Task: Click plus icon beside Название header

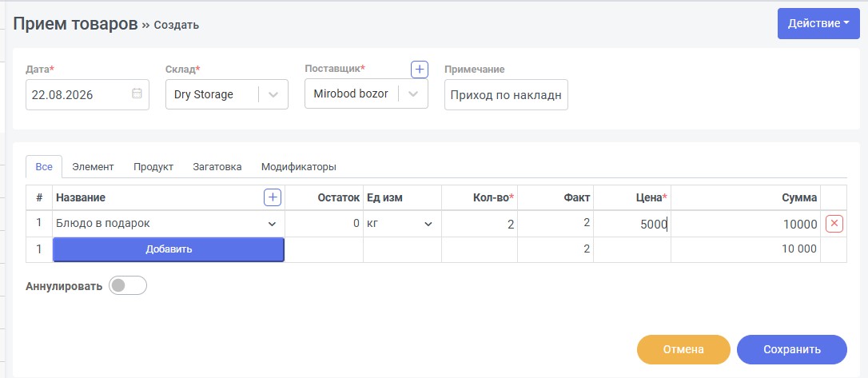Action: pos(273,197)
